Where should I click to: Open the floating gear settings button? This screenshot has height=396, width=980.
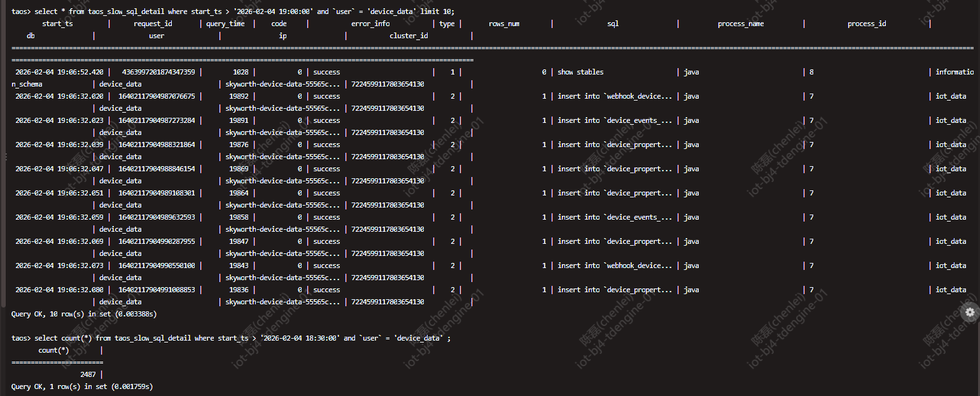[970, 312]
